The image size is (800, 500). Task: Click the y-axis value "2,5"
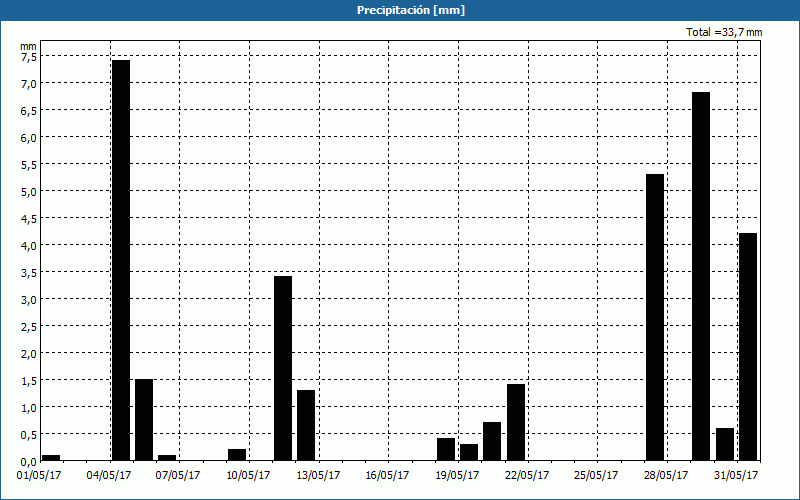[29, 327]
